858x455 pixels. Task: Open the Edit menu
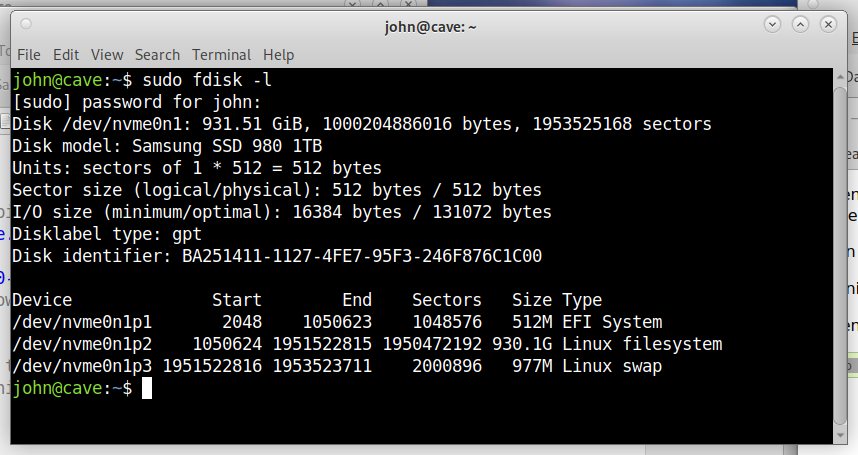(x=66, y=55)
